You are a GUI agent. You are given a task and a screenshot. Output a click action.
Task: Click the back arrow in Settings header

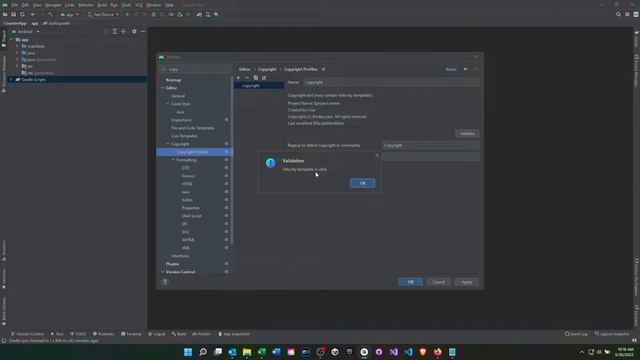point(466,69)
